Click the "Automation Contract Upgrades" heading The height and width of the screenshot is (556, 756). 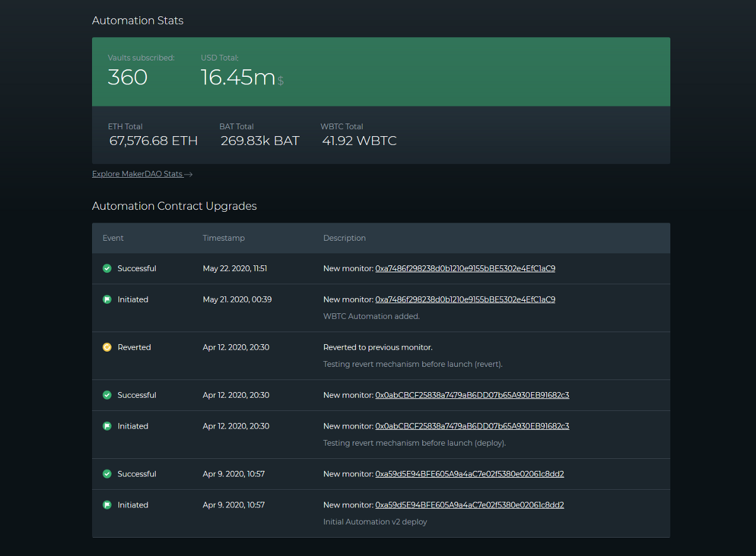coord(175,206)
